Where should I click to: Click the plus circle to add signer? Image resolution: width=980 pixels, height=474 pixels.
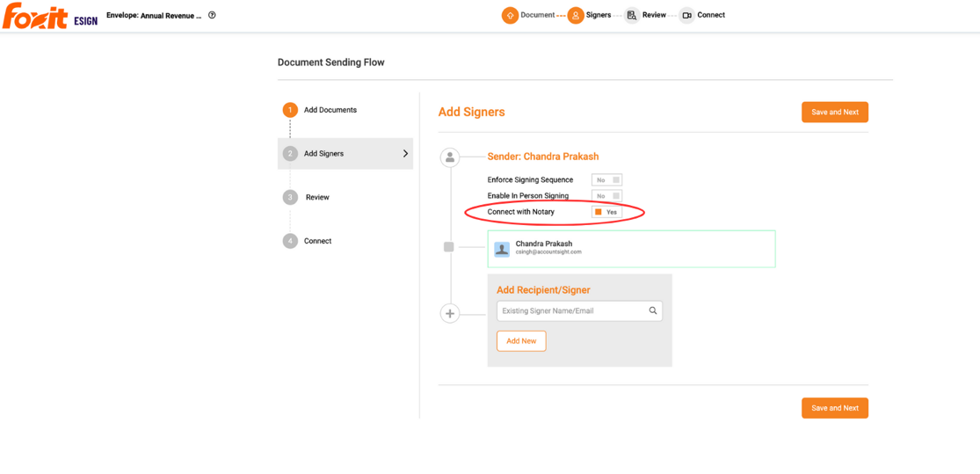[x=450, y=313]
